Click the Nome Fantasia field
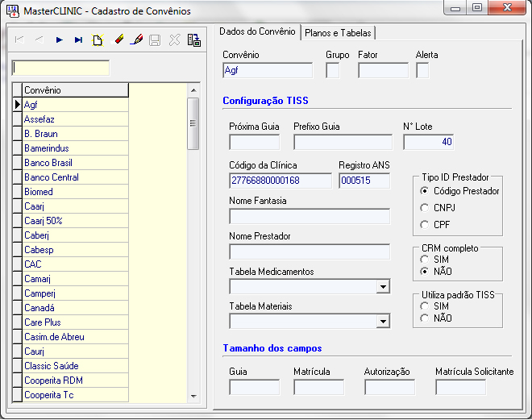Viewport: 532px width, 420px height. [310, 216]
